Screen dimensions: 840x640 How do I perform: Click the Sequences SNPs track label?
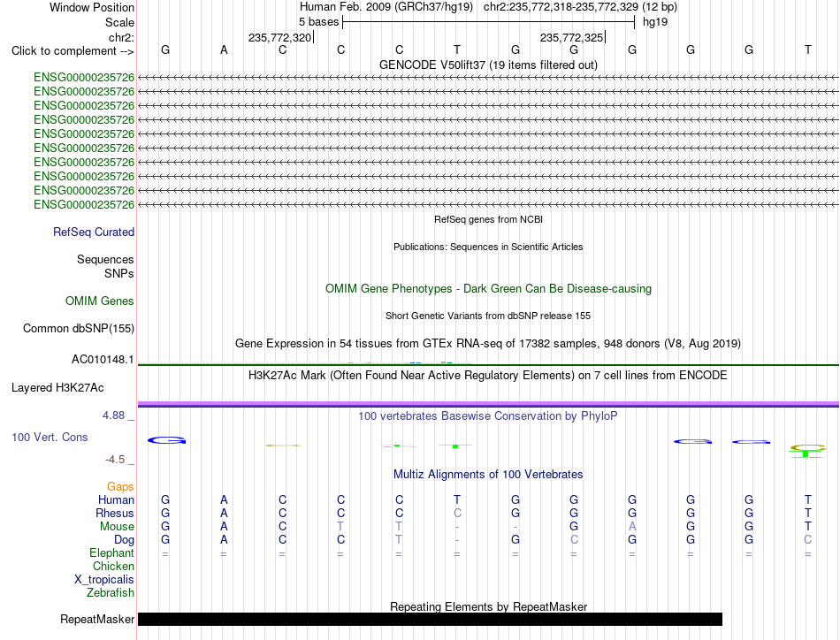105,266
